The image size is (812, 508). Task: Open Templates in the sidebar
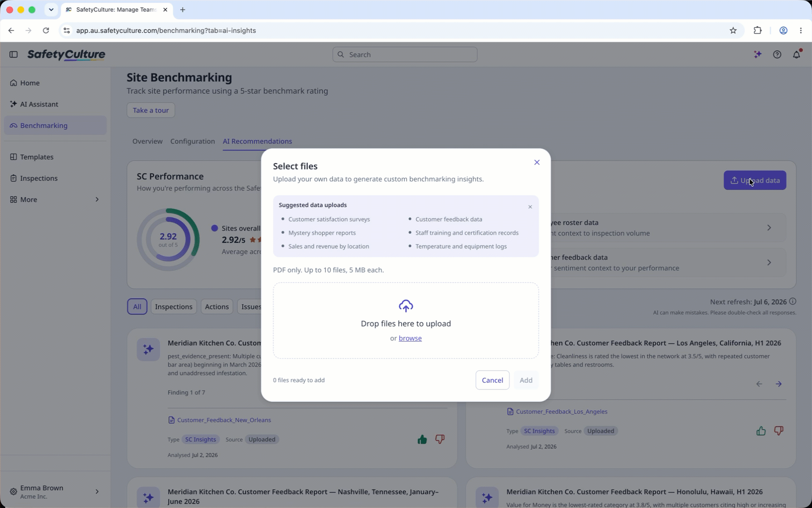click(x=55, y=157)
